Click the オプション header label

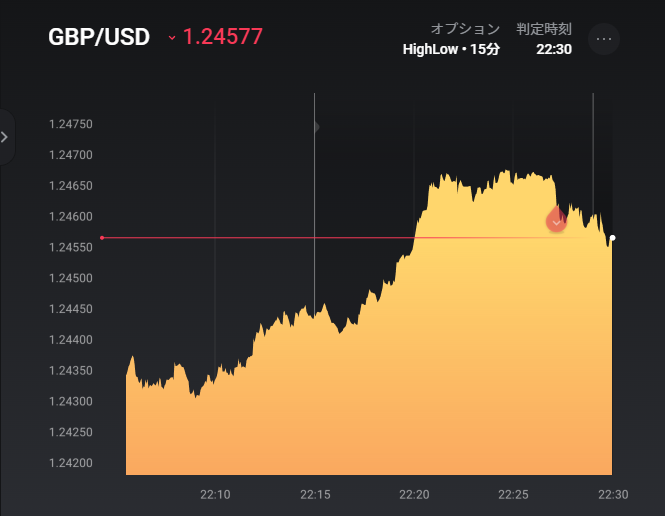465,29
